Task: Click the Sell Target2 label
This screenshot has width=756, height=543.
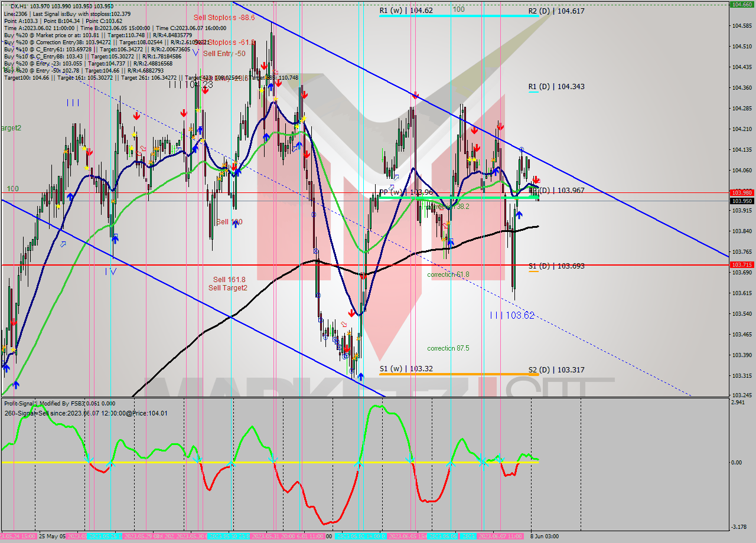Action: tap(228, 287)
